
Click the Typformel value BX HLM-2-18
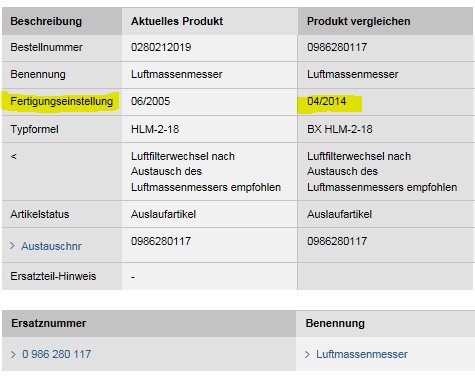(x=340, y=129)
